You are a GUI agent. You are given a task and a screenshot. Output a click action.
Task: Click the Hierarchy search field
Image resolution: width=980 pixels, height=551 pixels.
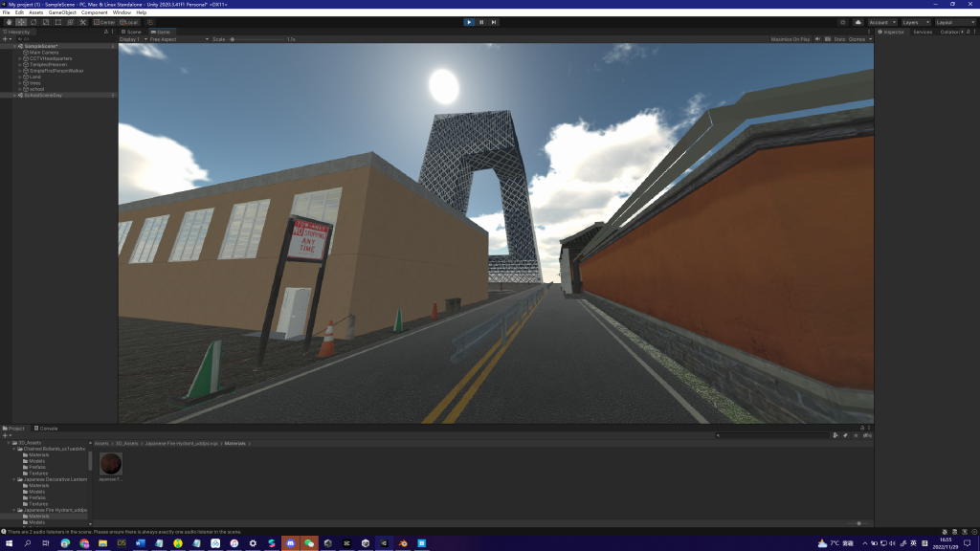pos(66,39)
